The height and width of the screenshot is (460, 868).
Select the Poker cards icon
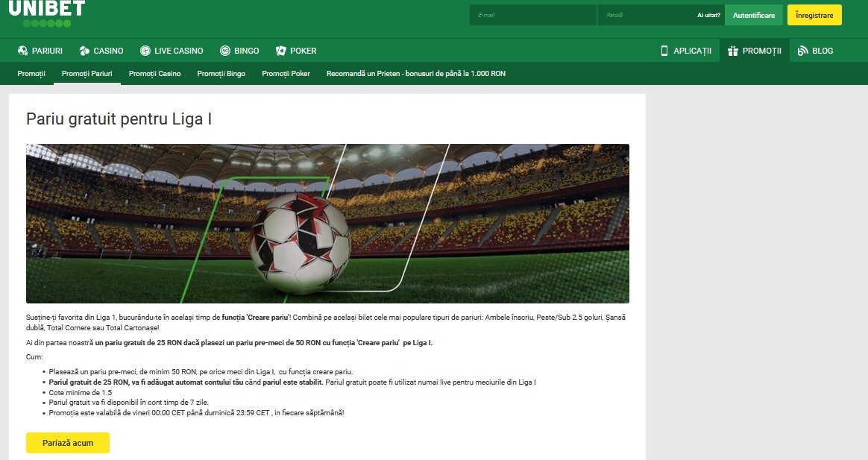tap(281, 51)
